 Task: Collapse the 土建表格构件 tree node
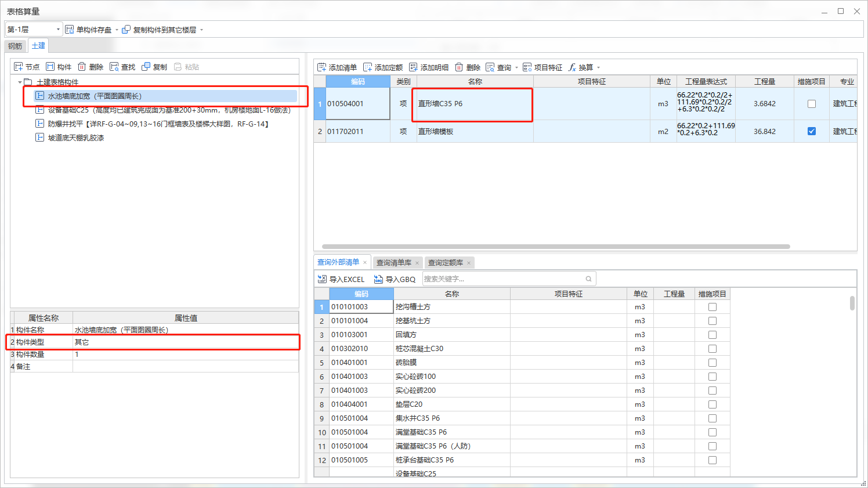pyautogui.click(x=20, y=82)
